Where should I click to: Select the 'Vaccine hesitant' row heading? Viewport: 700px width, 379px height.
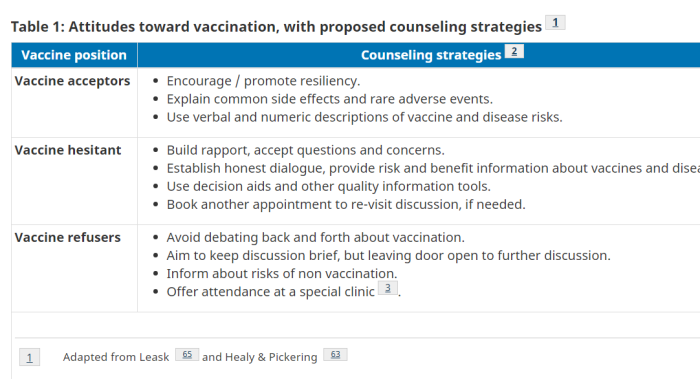[x=68, y=150]
